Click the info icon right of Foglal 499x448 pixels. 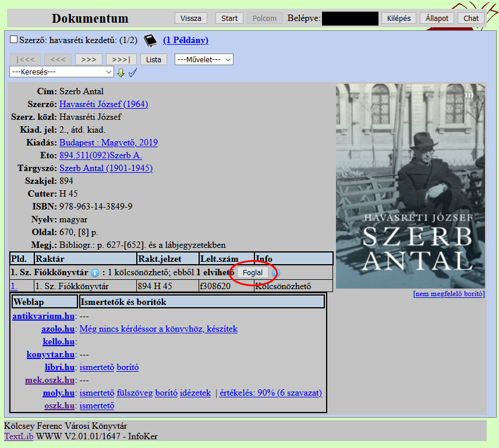pos(275,272)
